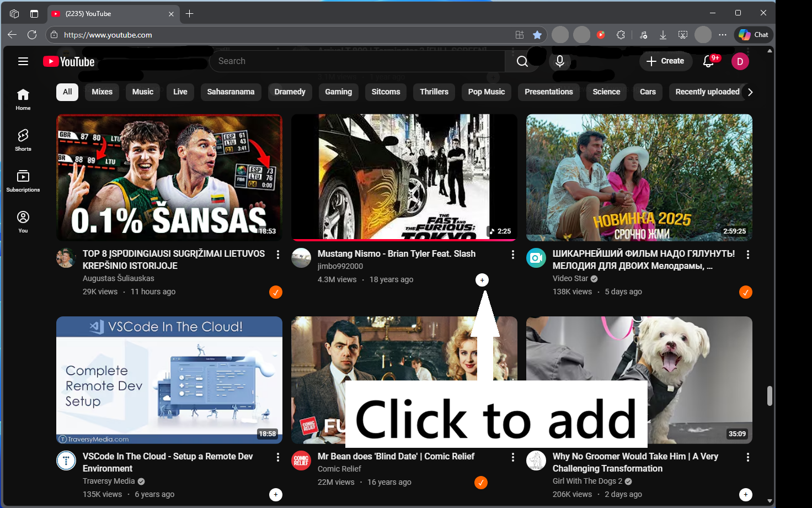Select the All filter chip
812x508 pixels.
[67, 92]
